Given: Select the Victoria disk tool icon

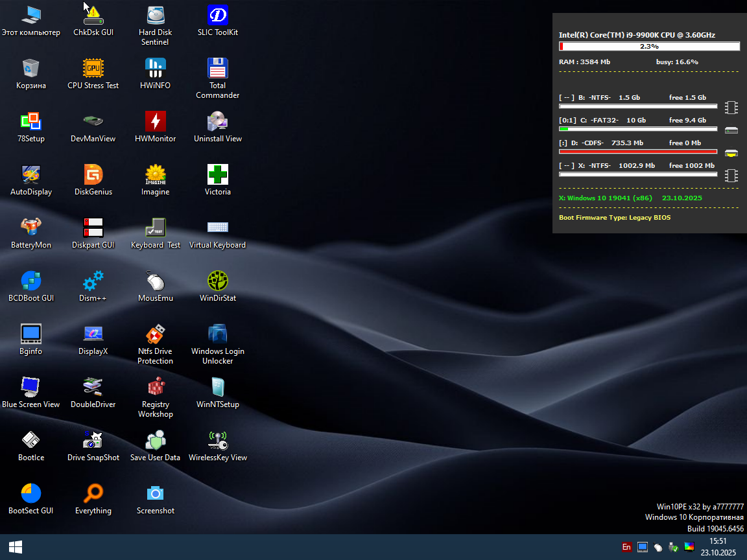Looking at the screenshot, I should click(217, 174).
